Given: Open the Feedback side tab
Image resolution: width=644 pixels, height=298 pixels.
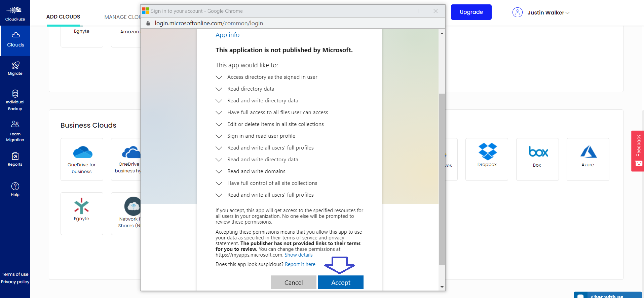Looking at the screenshot, I should (x=638, y=151).
